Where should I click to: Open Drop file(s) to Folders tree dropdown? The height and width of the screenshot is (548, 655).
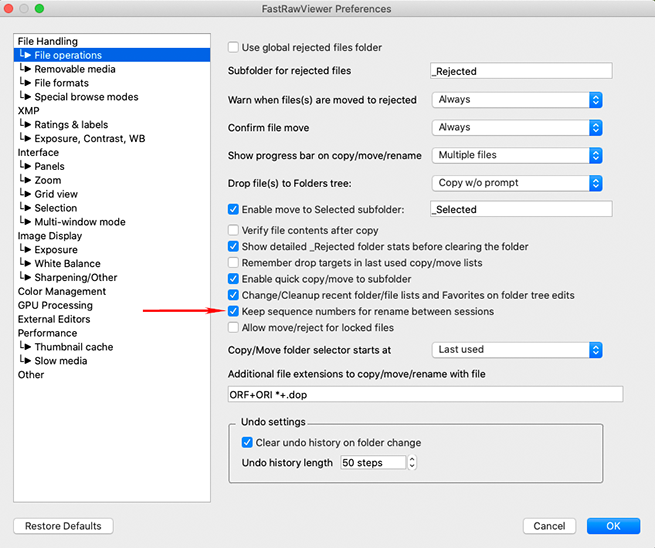(x=517, y=183)
